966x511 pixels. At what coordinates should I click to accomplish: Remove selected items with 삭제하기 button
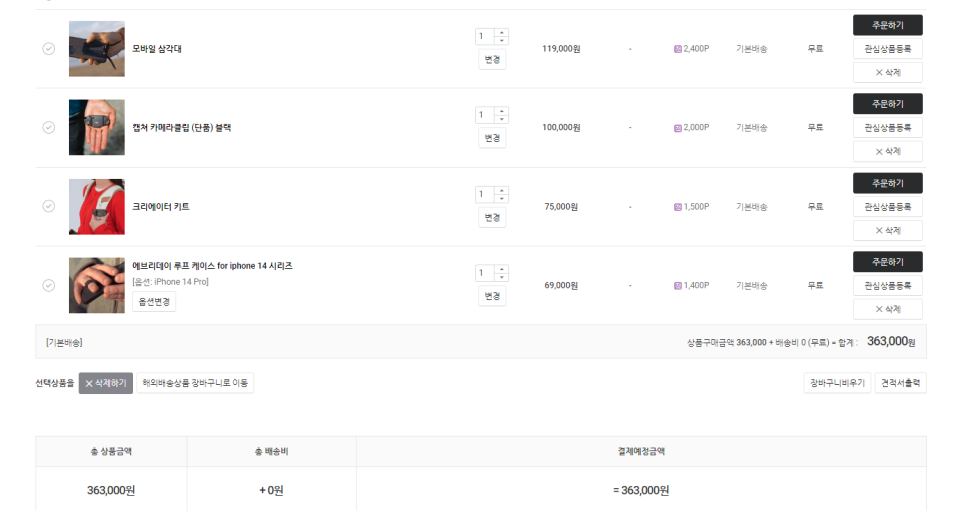[x=106, y=383]
